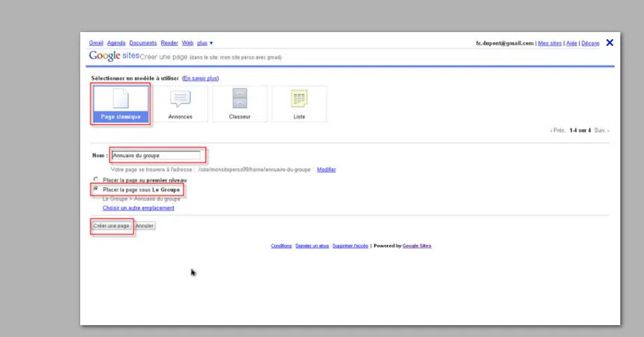Close the dialog with the blue X
Screen dimensions: 644x337
point(610,43)
